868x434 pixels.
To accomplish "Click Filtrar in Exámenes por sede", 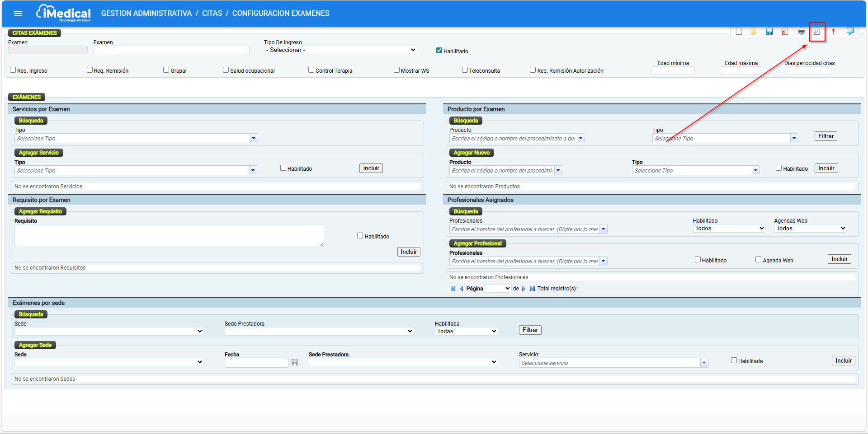I will point(530,330).
